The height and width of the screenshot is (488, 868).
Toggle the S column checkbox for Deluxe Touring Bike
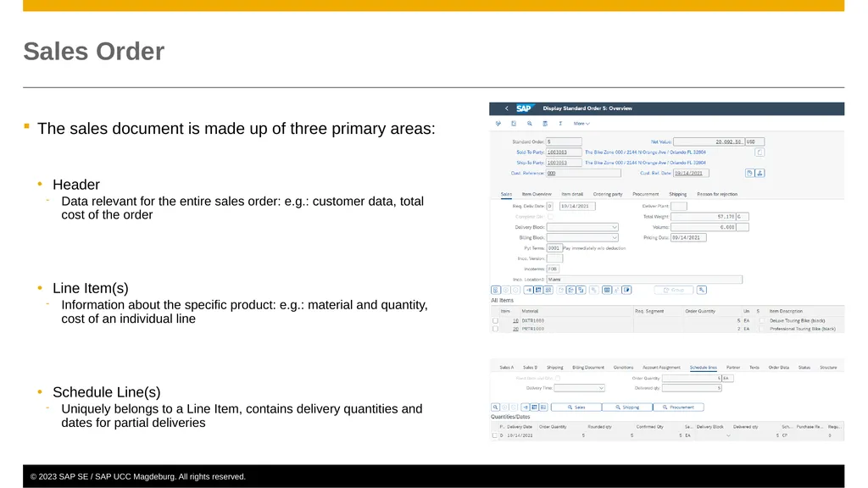click(762, 321)
